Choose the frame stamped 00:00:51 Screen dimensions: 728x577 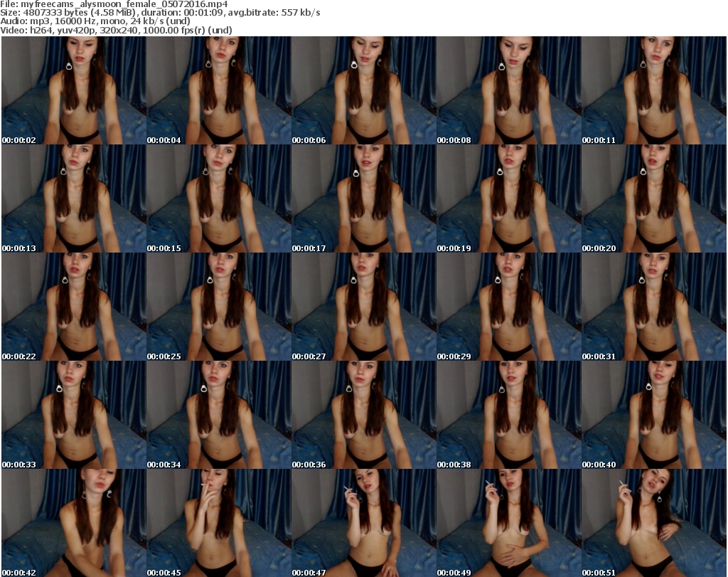click(x=654, y=523)
